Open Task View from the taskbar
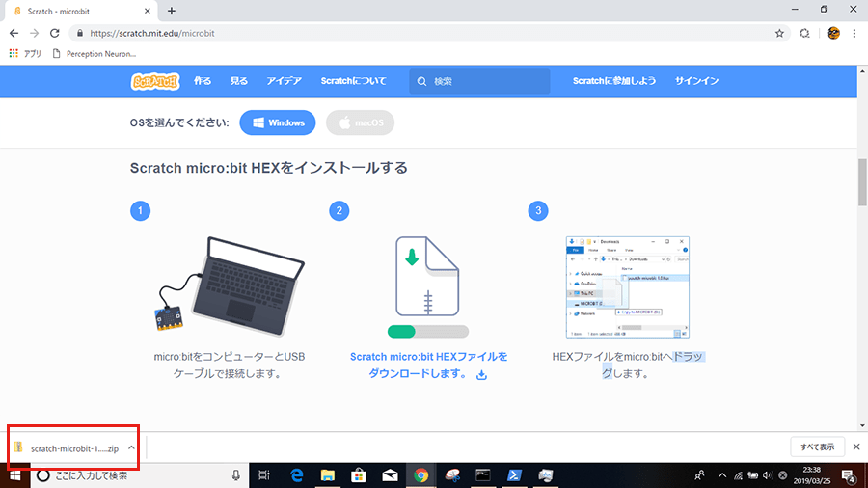868x488 pixels. tap(264, 475)
